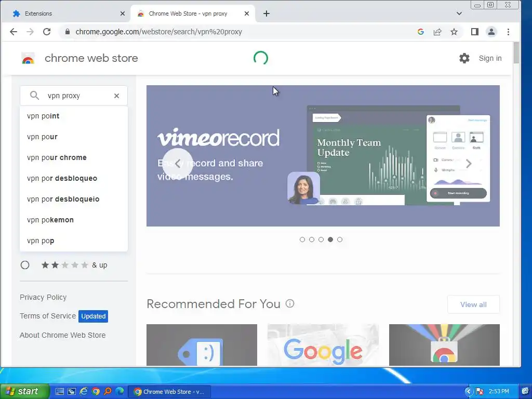Choose suggestion 'vpn pour'
Viewport: 532px width, 399px height.
click(74, 137)
